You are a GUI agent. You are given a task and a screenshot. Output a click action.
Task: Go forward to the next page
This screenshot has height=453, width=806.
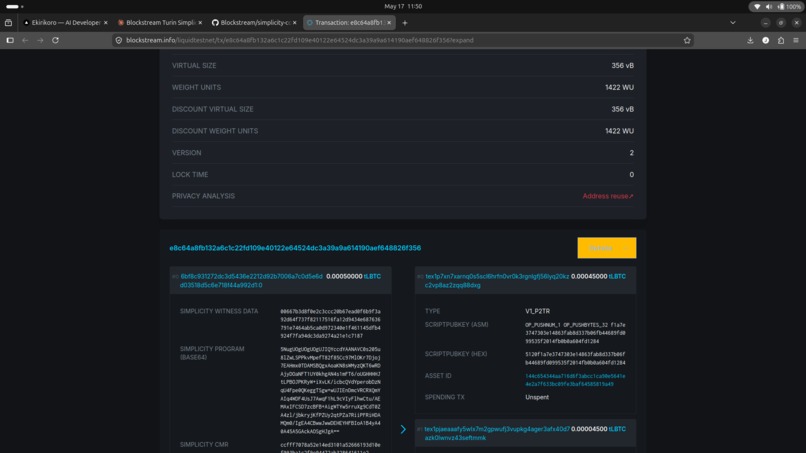click(40, 40)
